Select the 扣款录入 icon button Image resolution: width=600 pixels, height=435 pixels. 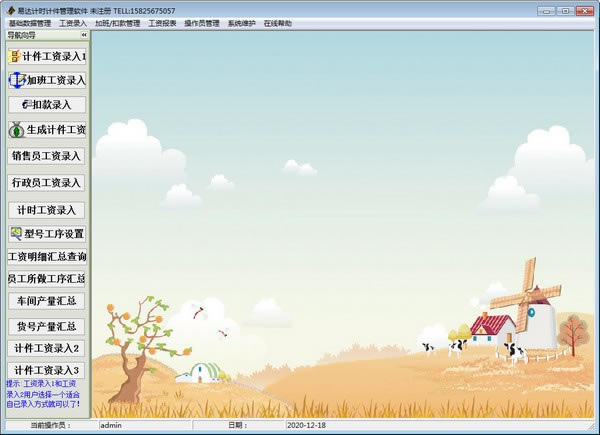point(47,104)
